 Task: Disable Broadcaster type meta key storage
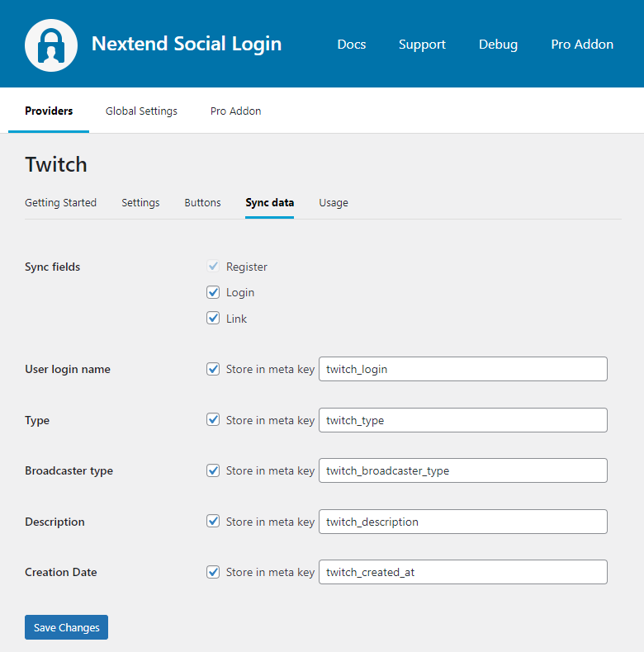pos(213,471)
